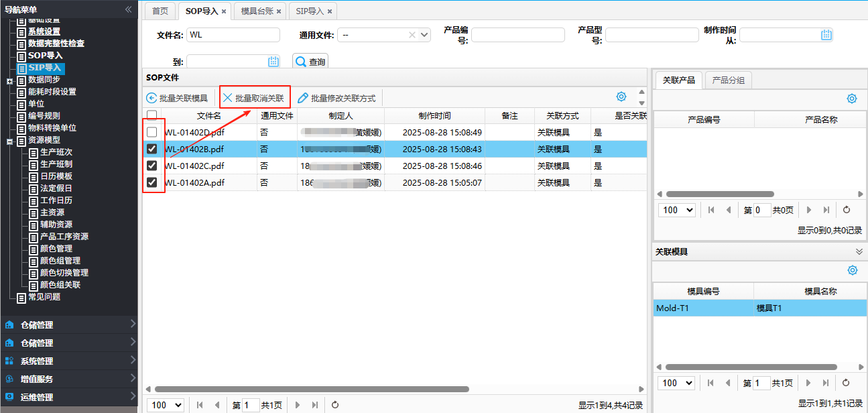This screenshot has width=868, height=413.
Task: Click the gear icon in 关联产品 panel
Action: pyautogui.click(x=852, y=99)
